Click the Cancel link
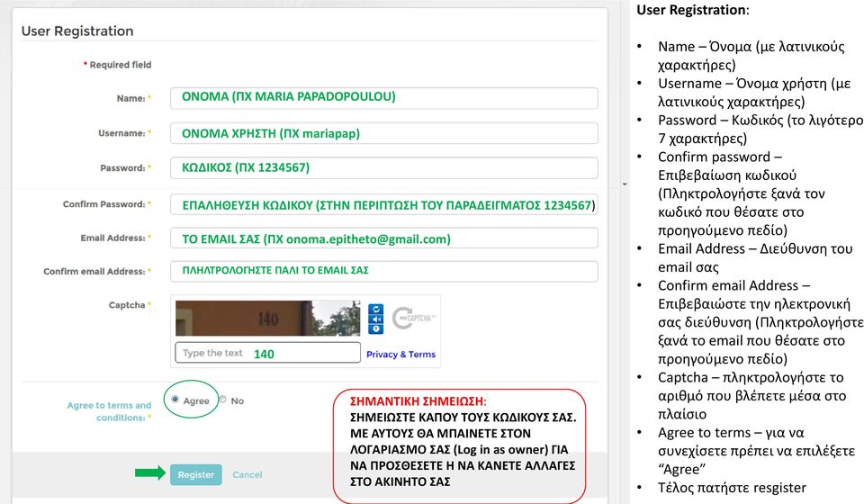This screenshot has width=864, height=504. click(247, 475)
